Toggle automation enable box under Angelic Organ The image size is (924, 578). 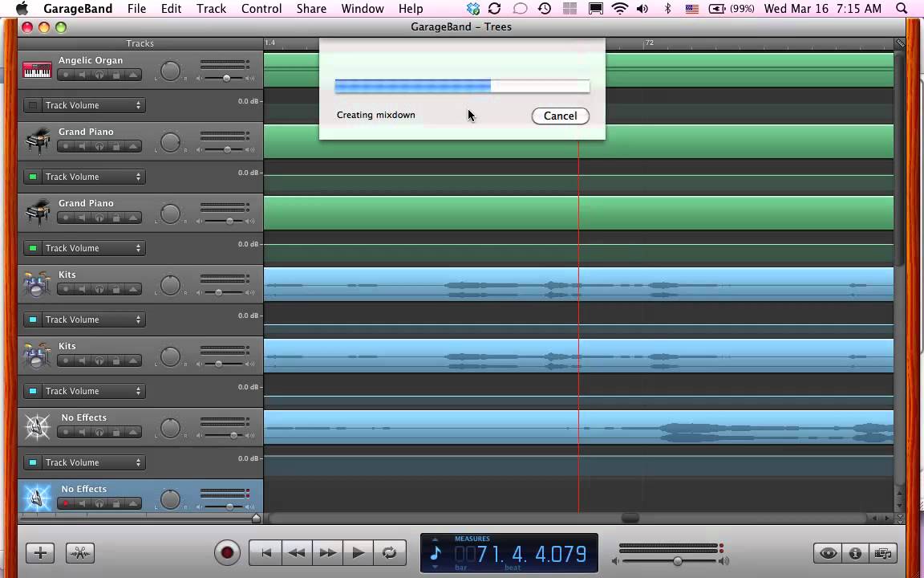pyautogui.click(x=33, y=106)
